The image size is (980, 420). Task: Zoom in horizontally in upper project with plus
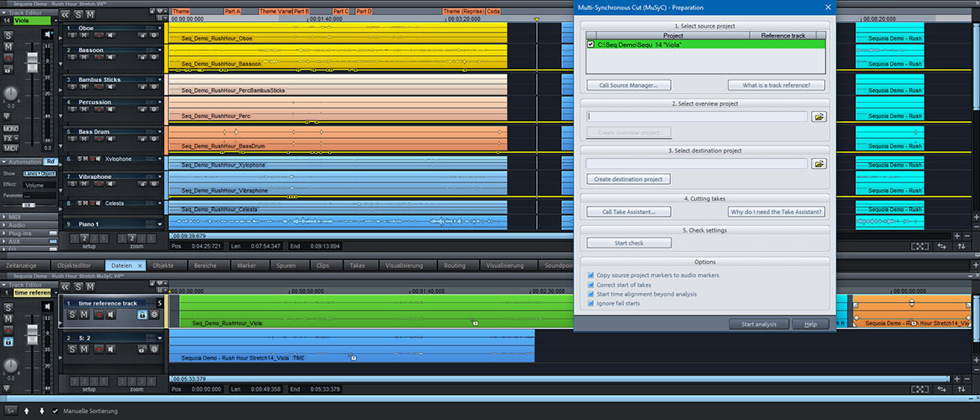tap(957, 236)
